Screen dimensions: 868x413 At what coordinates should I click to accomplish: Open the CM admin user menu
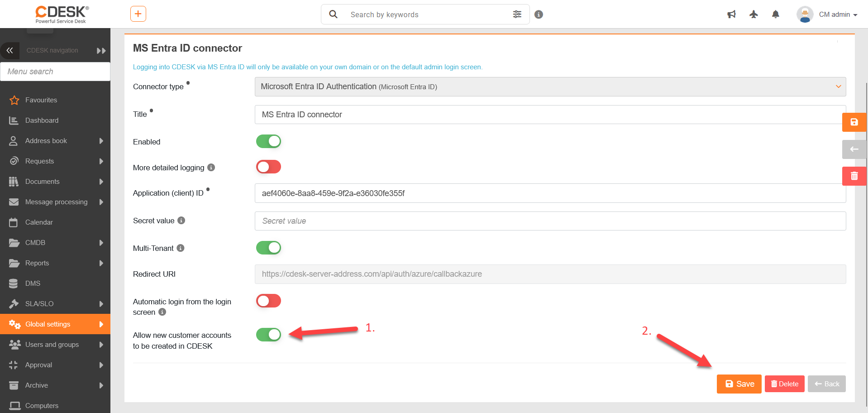(x=838, y=14)
